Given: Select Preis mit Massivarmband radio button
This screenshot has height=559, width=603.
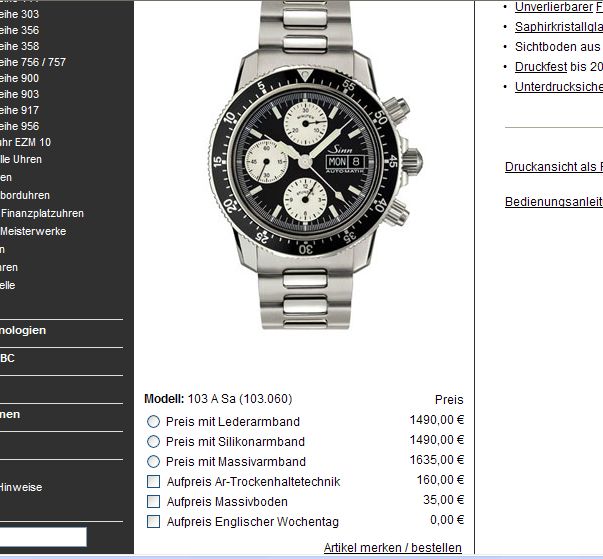Looking at the screenshot, I should (x=153, y=461).
